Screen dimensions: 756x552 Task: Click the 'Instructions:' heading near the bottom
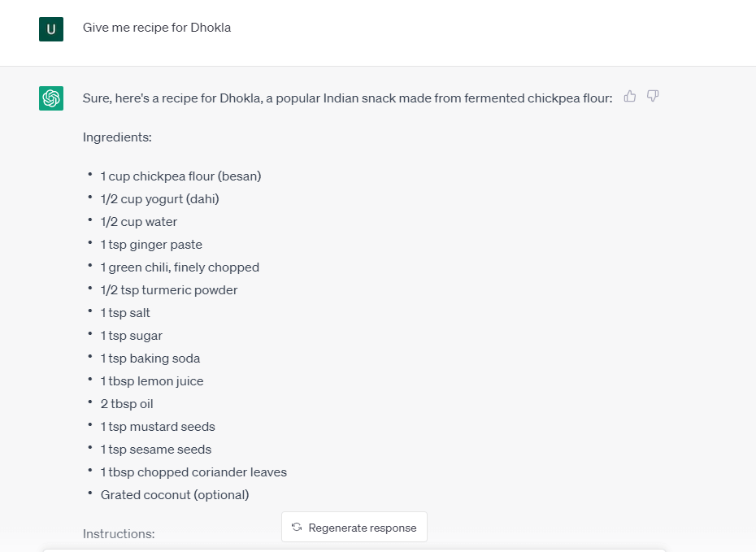(118, 533)
